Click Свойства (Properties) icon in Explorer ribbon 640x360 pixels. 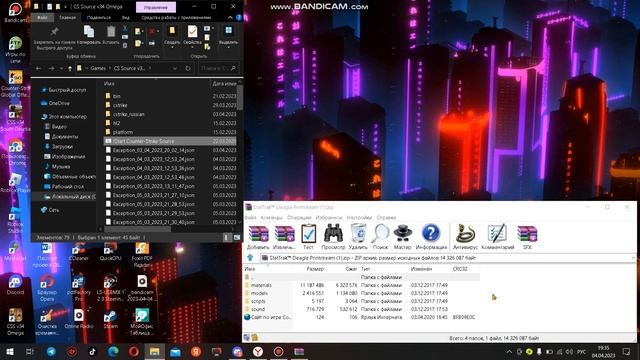click(x=192, y=32)
